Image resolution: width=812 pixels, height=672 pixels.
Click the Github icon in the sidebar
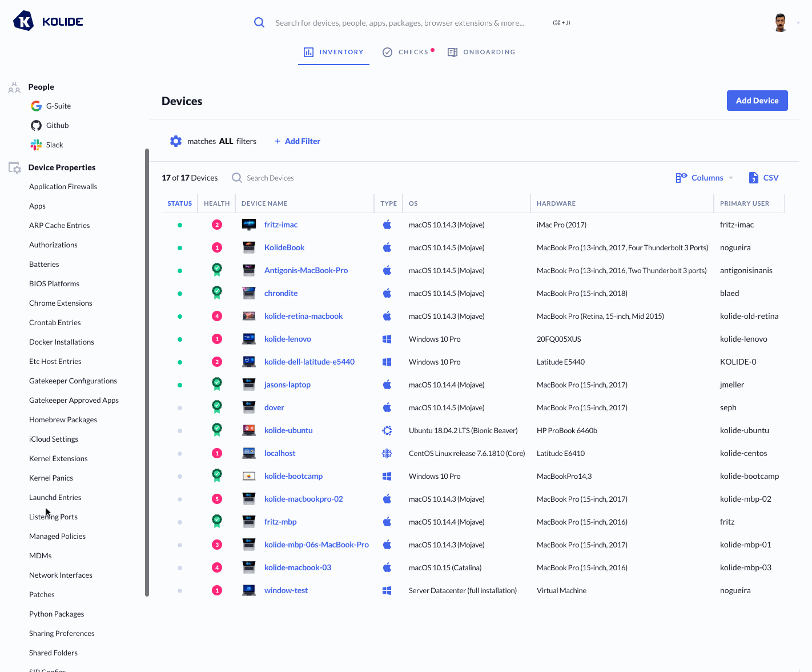tap(36, 125)
